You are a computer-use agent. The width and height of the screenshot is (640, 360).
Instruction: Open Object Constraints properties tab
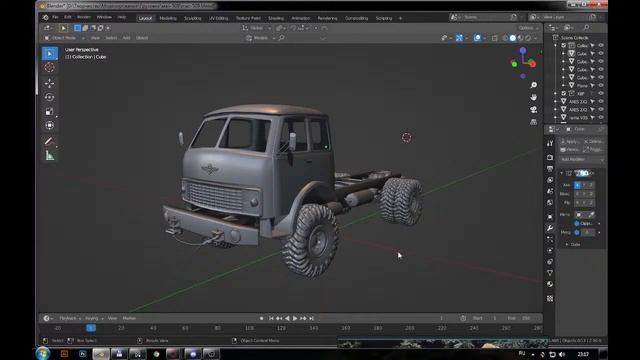tap(550, 262)
